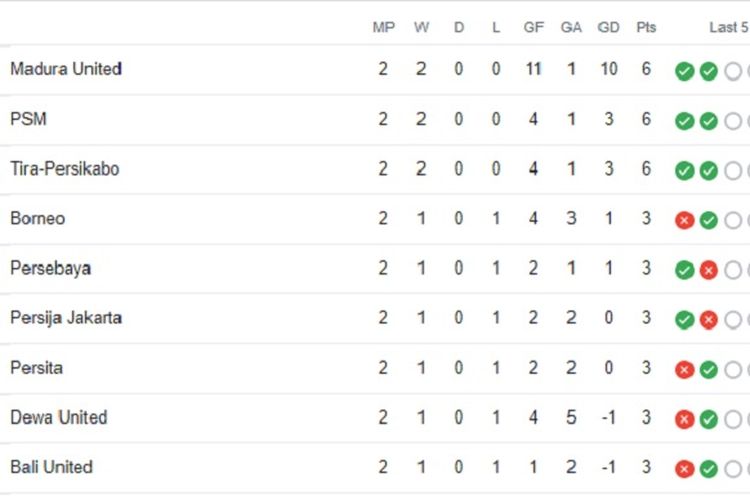
Task: Click the GD column header
Action: coord(608,27)
